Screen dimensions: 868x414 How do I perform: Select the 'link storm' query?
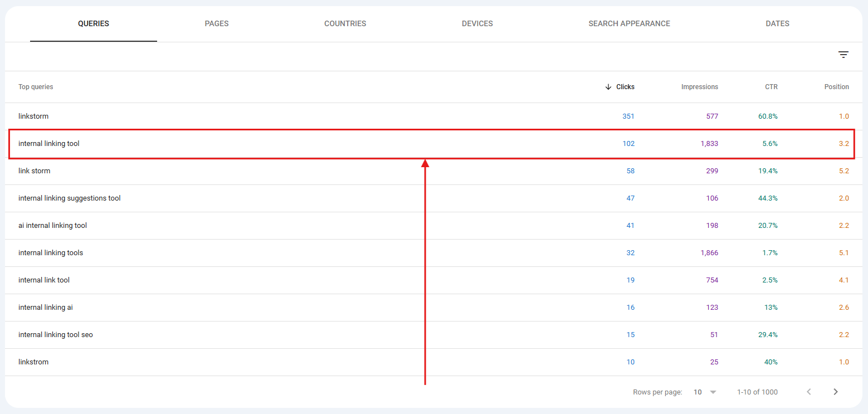[x=34, y=171]
